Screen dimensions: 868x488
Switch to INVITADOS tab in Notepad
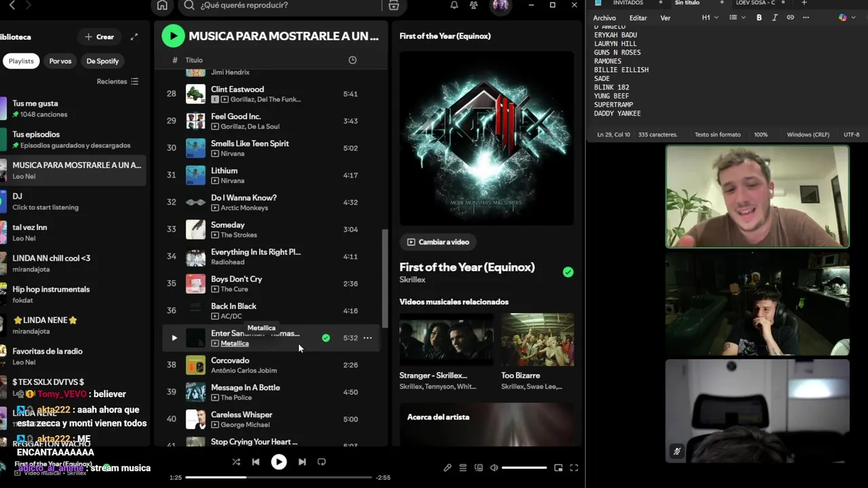point(628,3)
